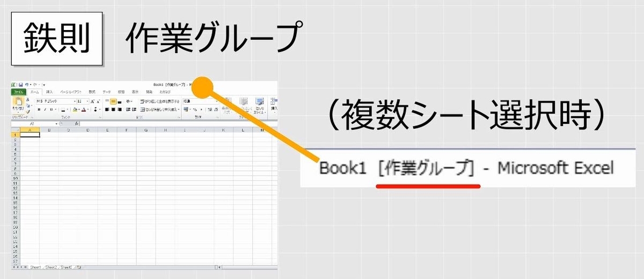
Task: Toggle Bold formatting
Action: pos(39,110)
